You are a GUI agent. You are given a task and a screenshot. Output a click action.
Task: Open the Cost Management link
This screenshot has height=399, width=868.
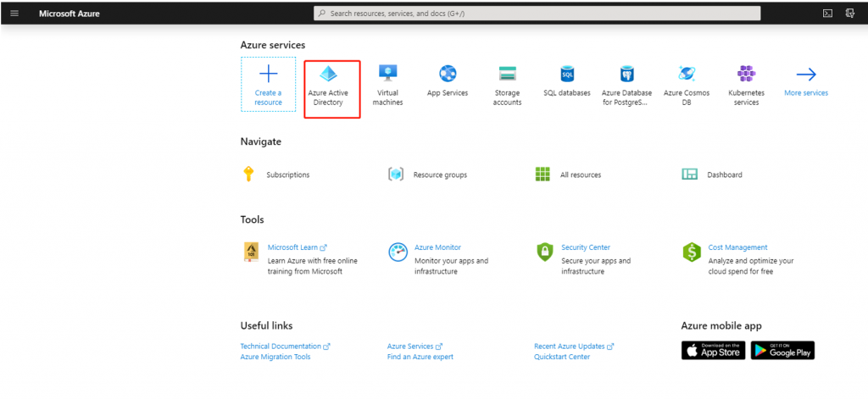pyautogui.click(x=738, y=247)
